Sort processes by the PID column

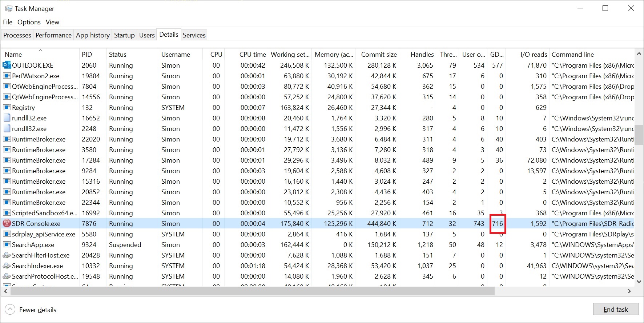click(87, 55)
